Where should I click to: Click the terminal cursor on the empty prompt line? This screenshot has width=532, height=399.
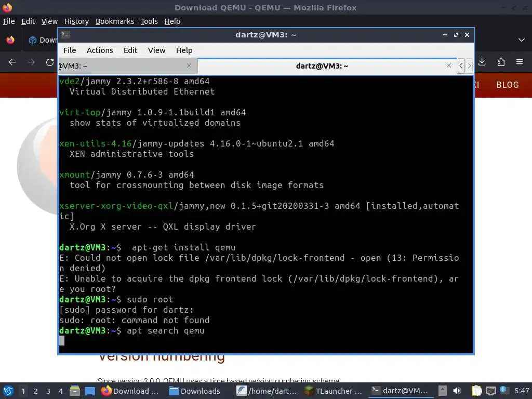(x=62, y=341)
